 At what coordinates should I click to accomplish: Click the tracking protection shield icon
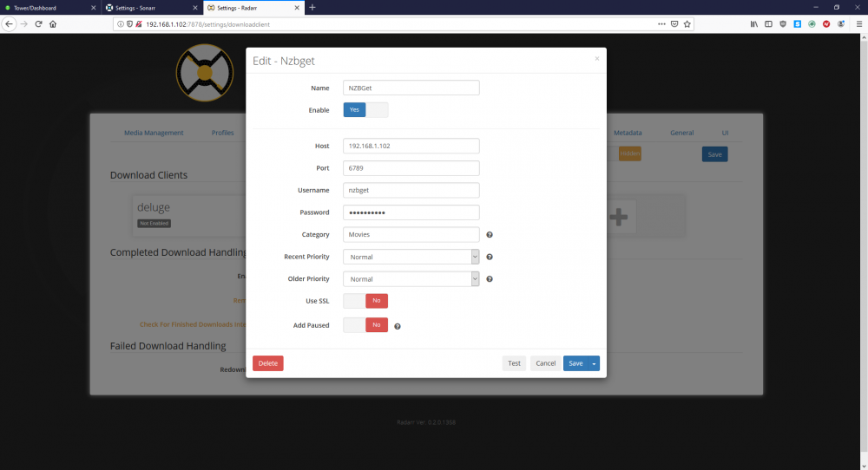tap(129, 23)
